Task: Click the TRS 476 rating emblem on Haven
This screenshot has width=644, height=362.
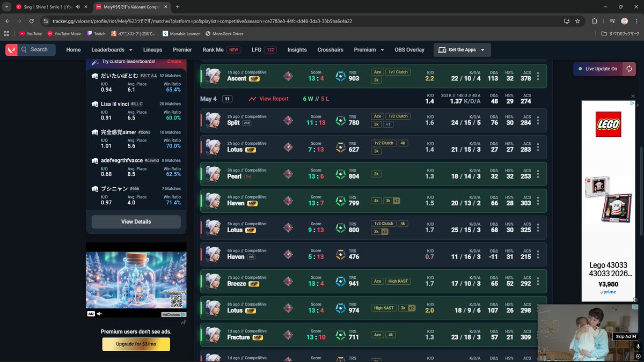Action: (341, 255)
